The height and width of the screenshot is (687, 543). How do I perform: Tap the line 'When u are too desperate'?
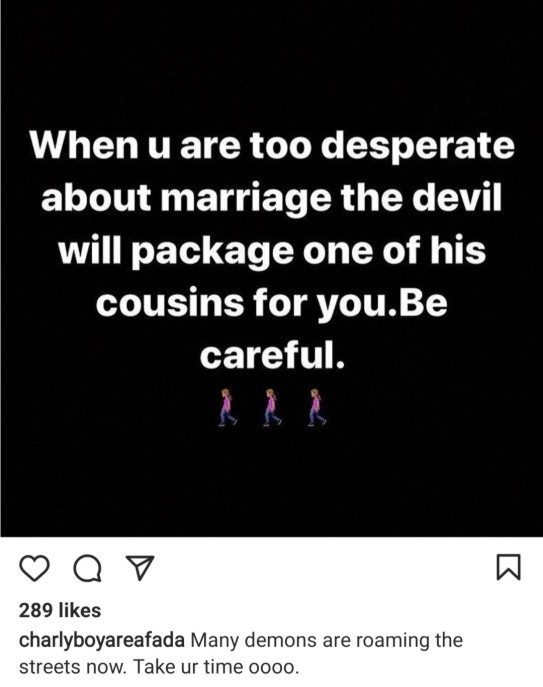click(272, 145)
